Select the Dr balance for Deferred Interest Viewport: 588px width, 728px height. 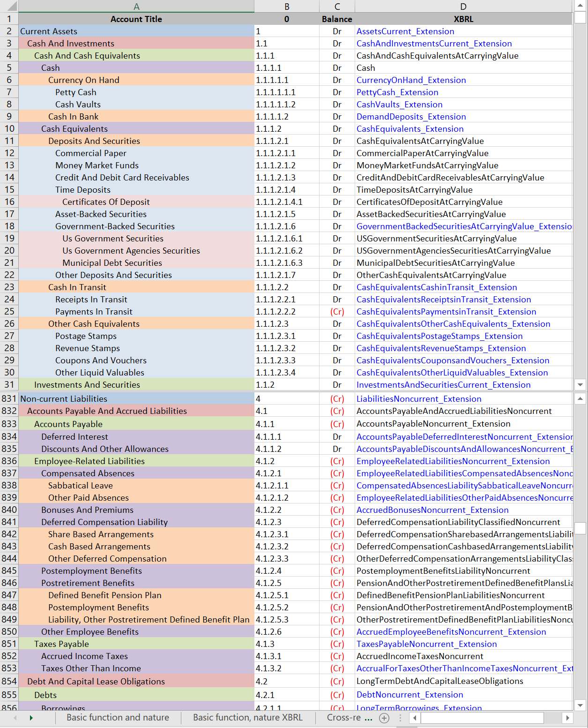click(337, 436)
